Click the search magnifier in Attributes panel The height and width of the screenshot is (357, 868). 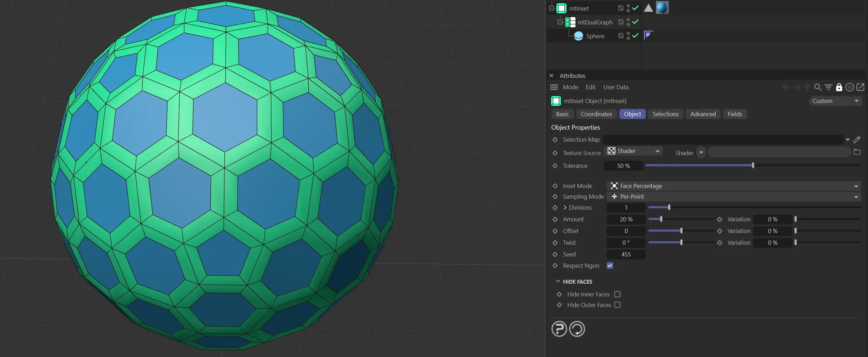pos(818,87)
